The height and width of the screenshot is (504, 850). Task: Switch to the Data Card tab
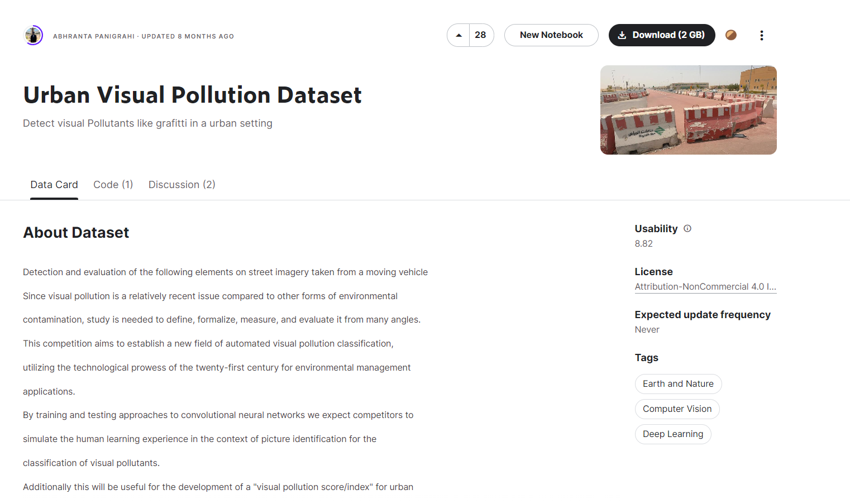pyautogui.click(x=54, y=185)
